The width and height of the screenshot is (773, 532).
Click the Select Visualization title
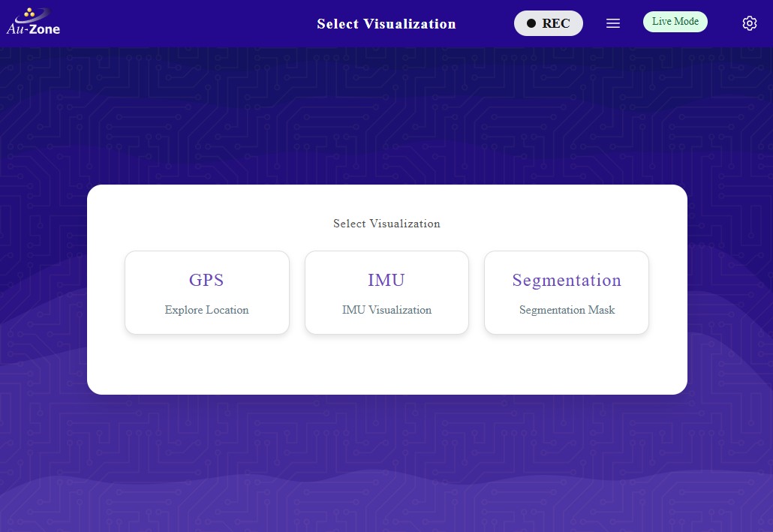tap(386, 24)
